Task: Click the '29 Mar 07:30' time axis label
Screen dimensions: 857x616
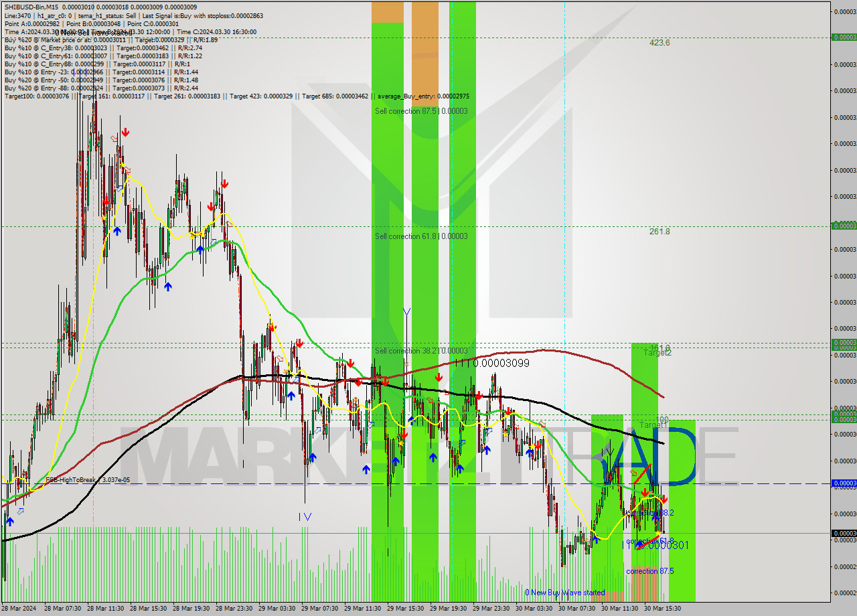Action: coord(319,609)
